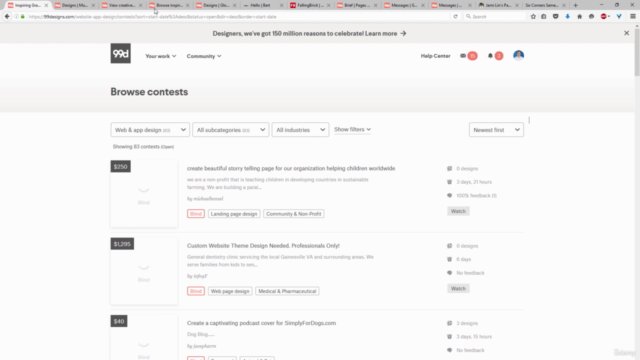Expand the Your work menu
Image resolution: width=640 pixels, height=360 pixels.
point(160,56)
